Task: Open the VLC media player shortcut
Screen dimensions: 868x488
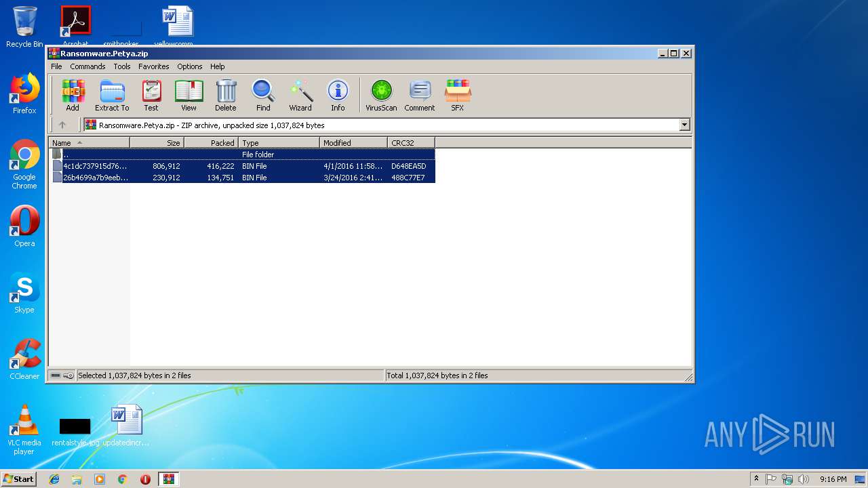Action: 24,430
